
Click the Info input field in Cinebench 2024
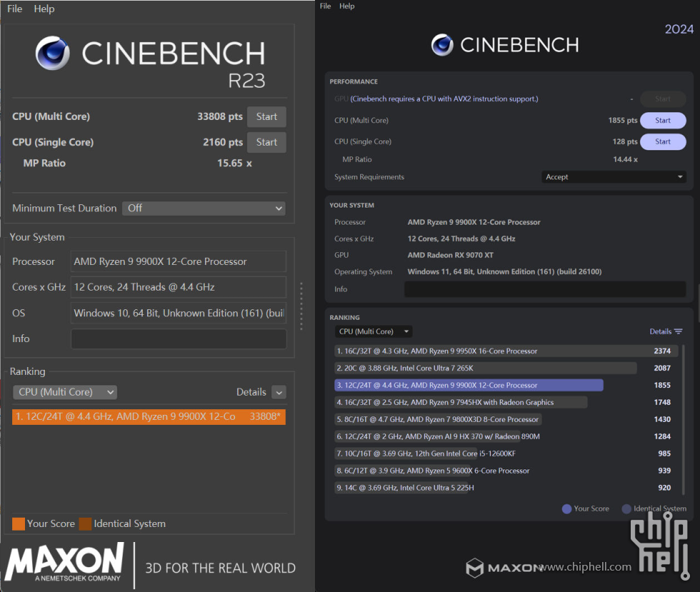(x=545, y=289)
